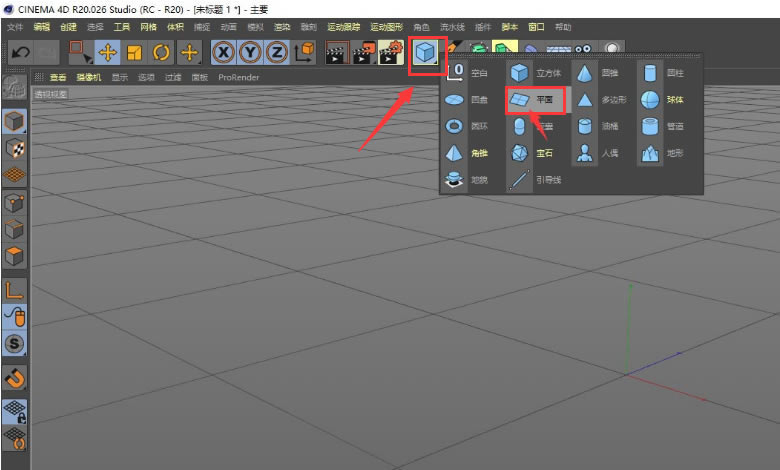The width and height of the screenshot is (780, 470).
Task: Expand the recent tools plus-cross flyout
Action: [189, 52]
